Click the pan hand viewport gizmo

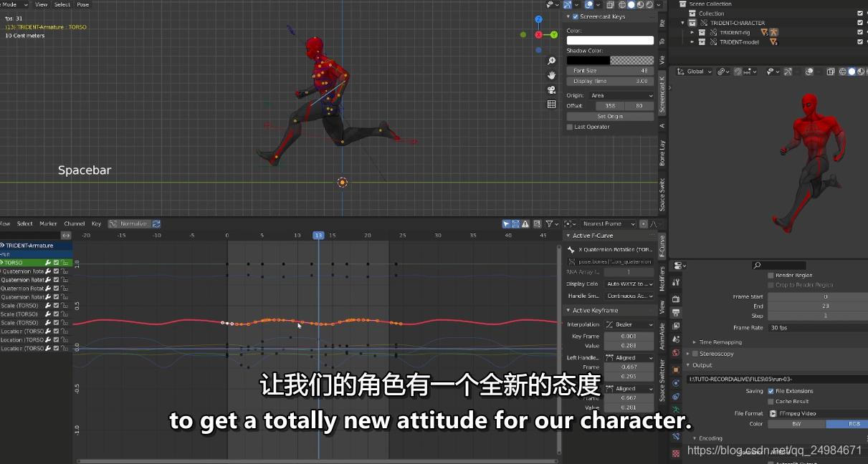[x=551, y=75]
